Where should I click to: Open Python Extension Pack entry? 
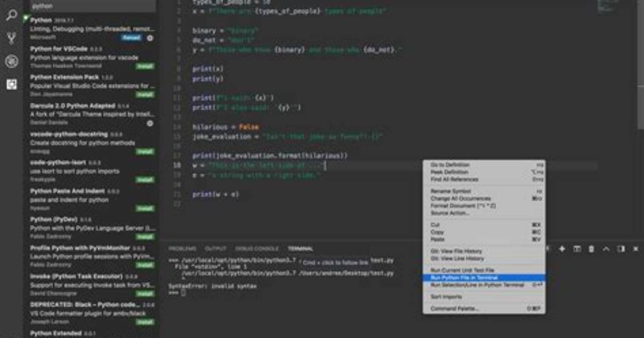pyautogui.click(x=92, y=86)
